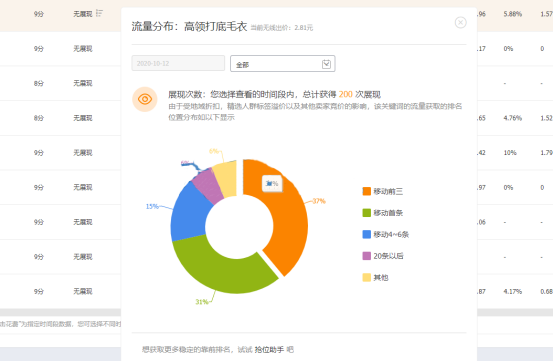Toggle the 移动首条 legend item

[383, 213]
